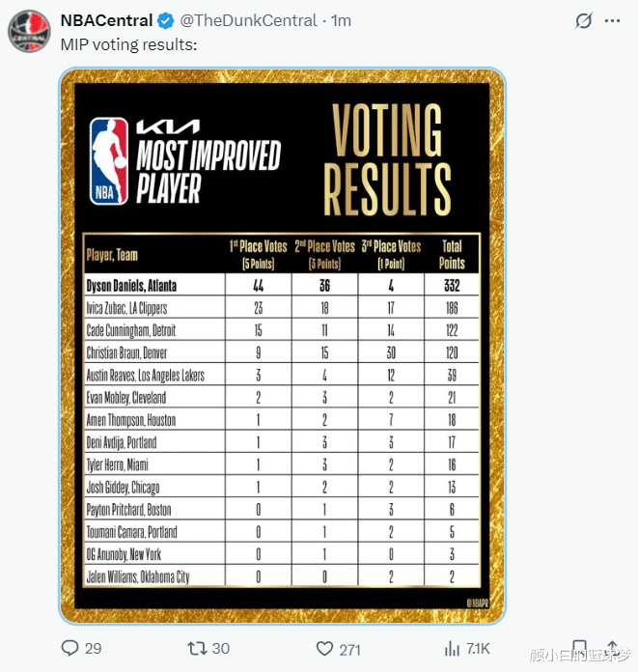Click the 29 replies count
The height and width of the screenshot is (672, 638).
[93, 648]
